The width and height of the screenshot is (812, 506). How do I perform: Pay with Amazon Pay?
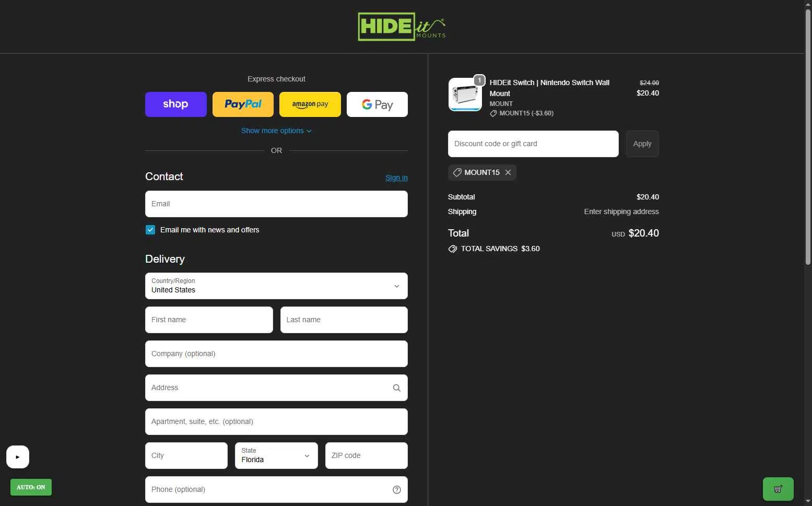pyautogui.click(x=310, y=104)
